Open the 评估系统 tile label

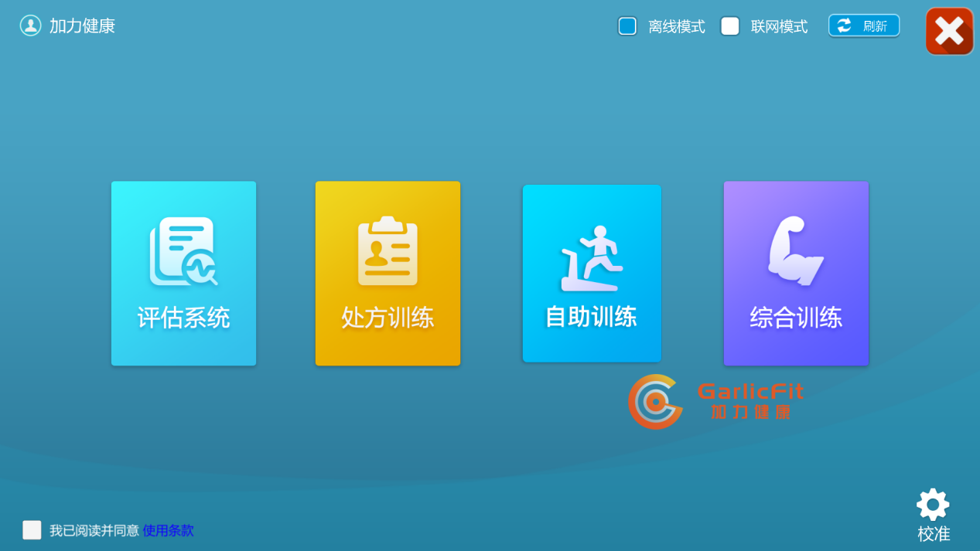pyautogui.click(x=183, y=318)
